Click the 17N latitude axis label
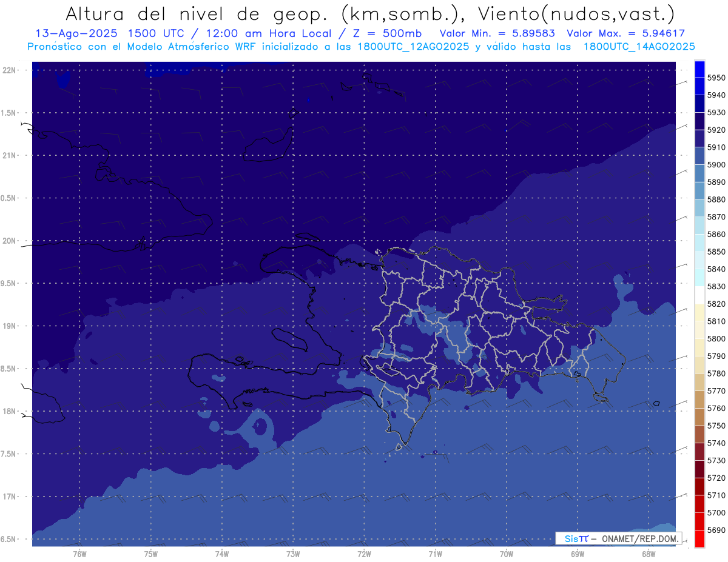The width and height of the screenshot is (728, 562). coord(10,497)
